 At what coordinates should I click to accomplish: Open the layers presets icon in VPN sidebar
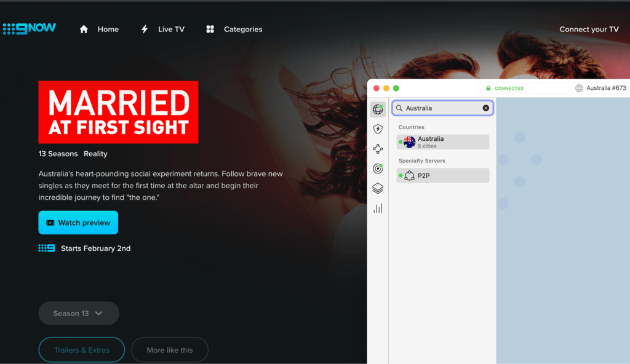tap(378, 188)
